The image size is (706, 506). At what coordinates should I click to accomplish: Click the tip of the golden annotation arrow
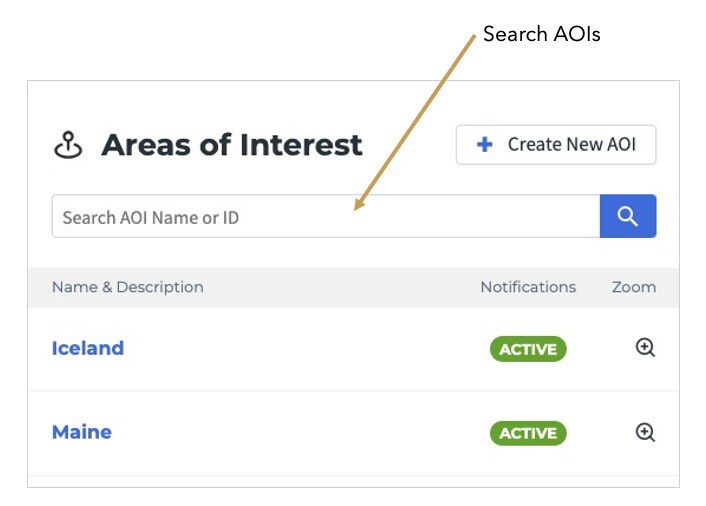[355, 209]
